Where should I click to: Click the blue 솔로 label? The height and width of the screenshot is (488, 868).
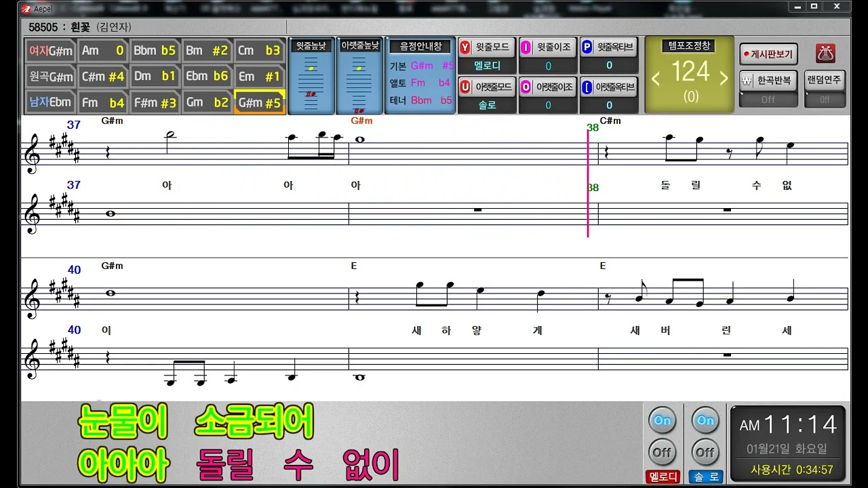click(x=705, y=476)
